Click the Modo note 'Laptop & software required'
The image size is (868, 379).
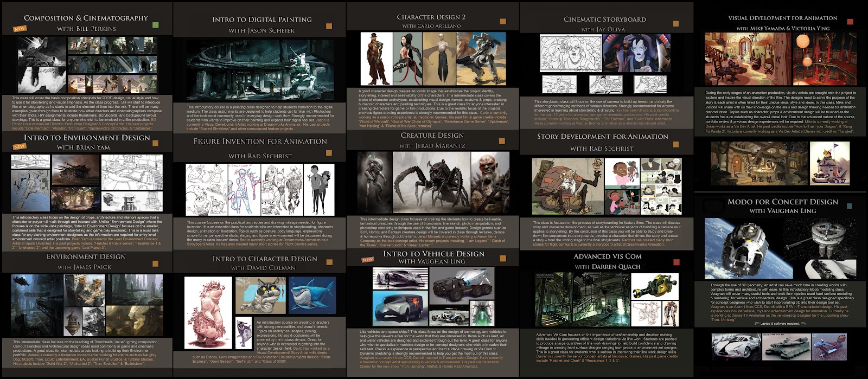coord(780,324)
